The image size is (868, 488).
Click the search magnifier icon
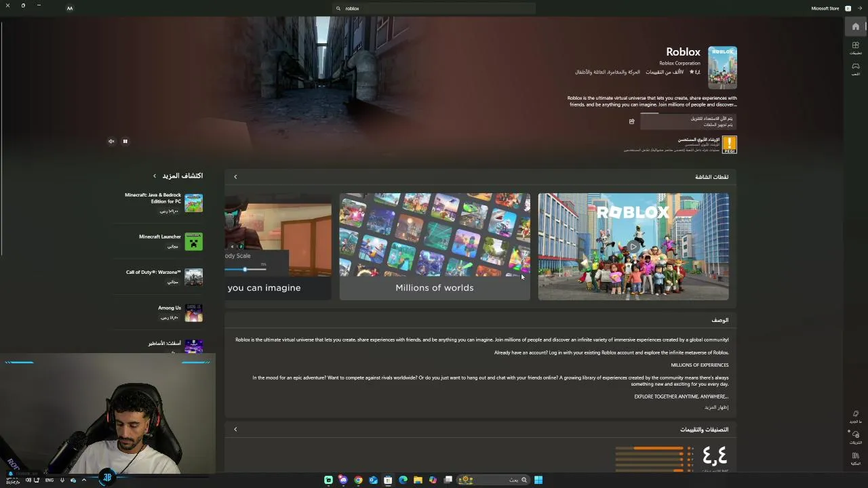point(338,8)
